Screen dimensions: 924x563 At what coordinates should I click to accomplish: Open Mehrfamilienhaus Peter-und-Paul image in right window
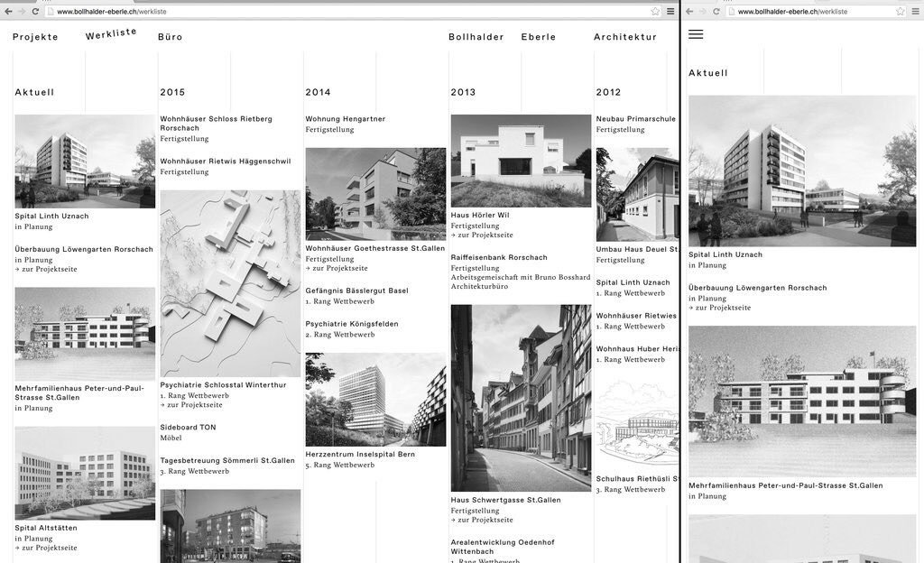pos(802,401)
